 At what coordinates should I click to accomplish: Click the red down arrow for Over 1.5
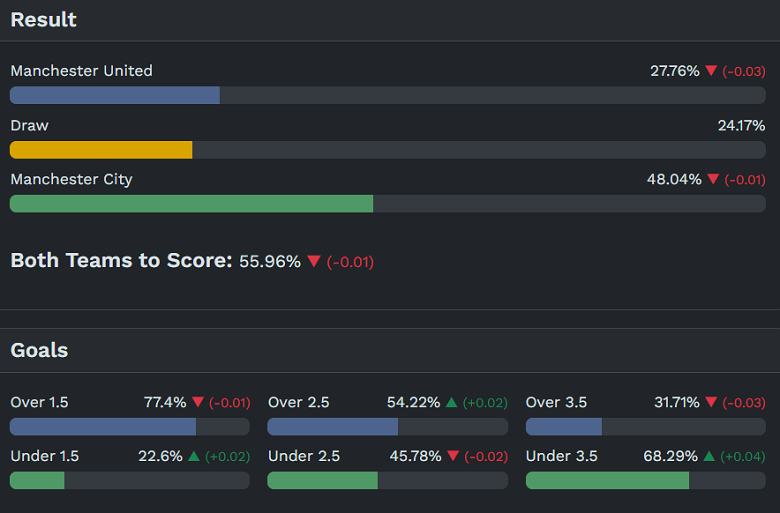click(x=197, y=403)
